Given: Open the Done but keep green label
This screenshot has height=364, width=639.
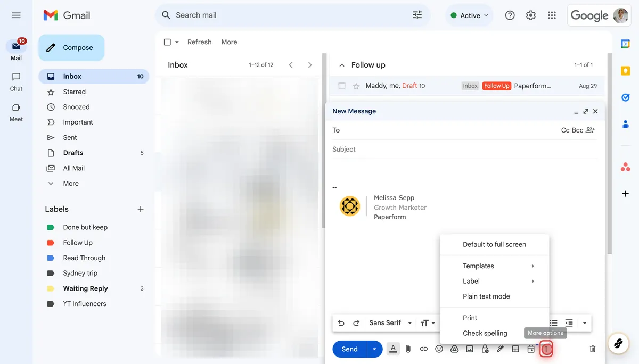Looking at the screenshot, I should [x=85, y=227].
